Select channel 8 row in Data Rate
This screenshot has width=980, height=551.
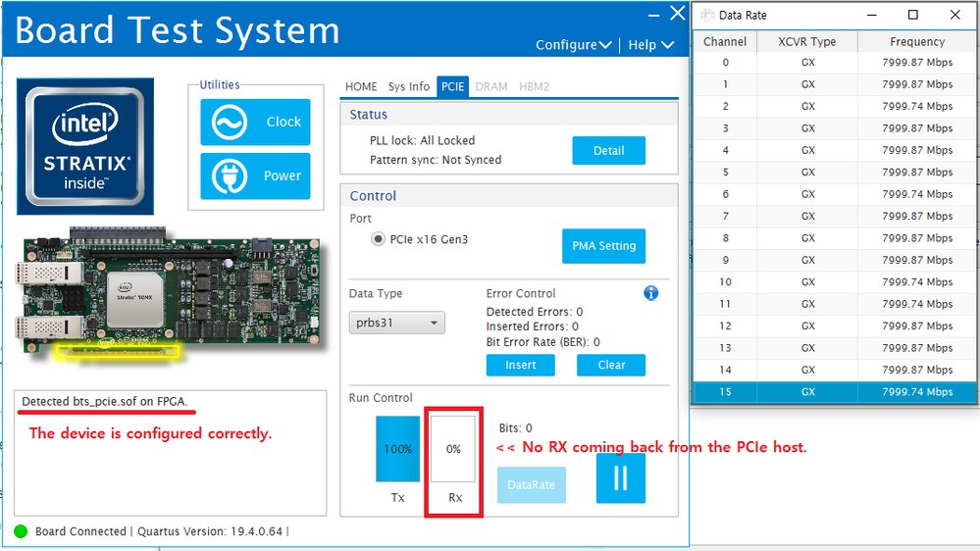(x=835, y=238)
